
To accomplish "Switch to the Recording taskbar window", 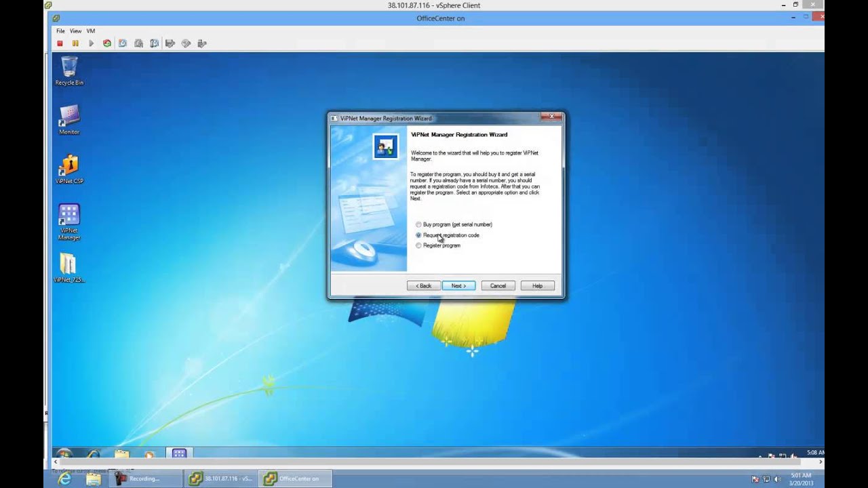I will (146, 479).
